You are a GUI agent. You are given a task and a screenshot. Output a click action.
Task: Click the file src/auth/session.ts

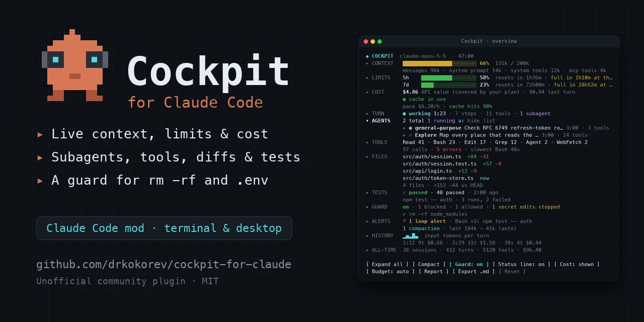433,156
